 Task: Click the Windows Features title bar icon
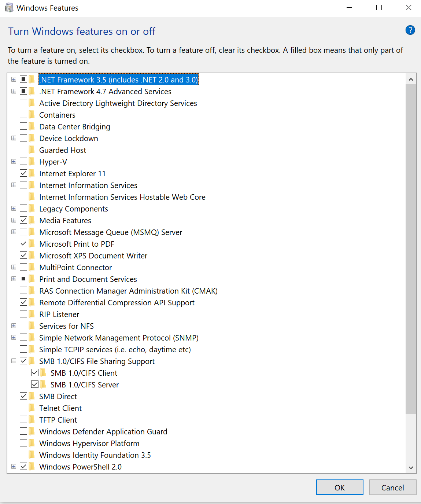pyautogui.click(x=9, y=8)
